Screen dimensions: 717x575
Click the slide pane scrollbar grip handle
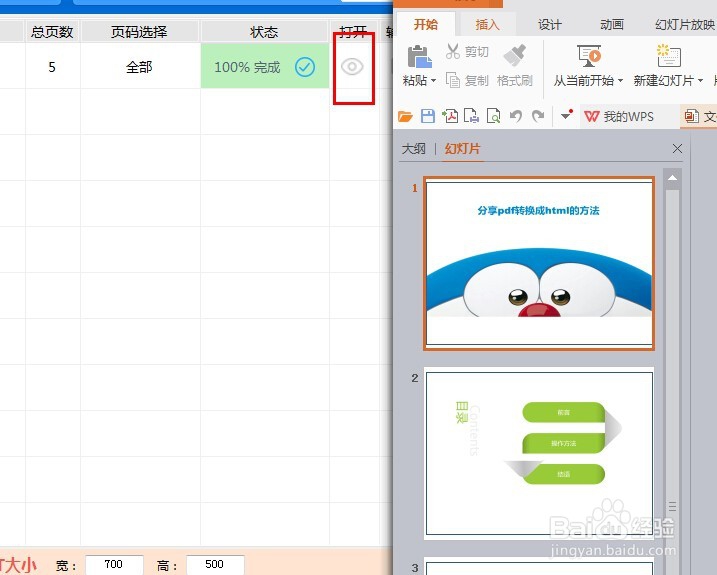[672, 506]
